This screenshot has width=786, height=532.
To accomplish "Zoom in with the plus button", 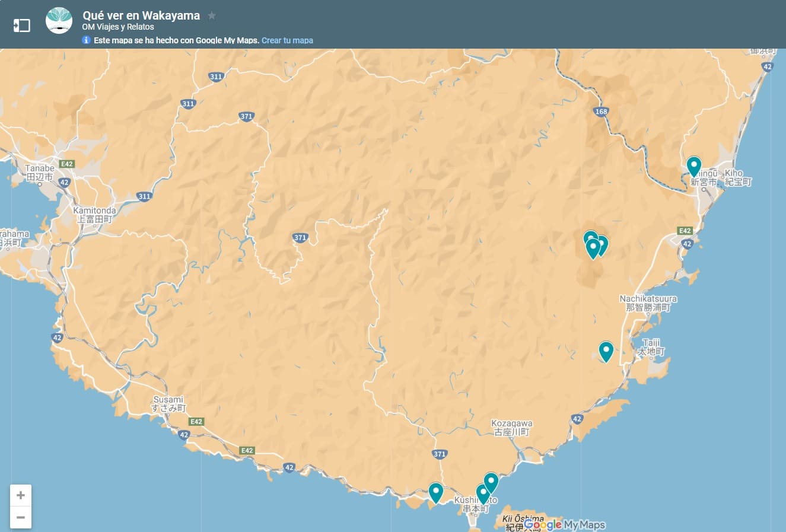I will 21,495.
